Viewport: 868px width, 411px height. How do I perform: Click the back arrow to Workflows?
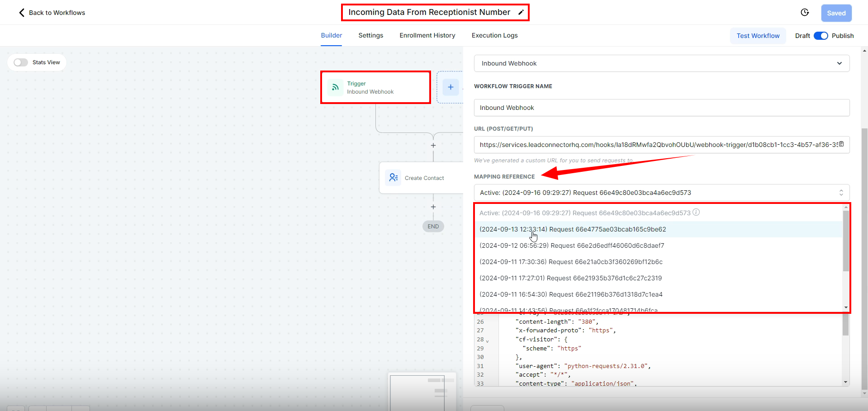coord(22,13)
